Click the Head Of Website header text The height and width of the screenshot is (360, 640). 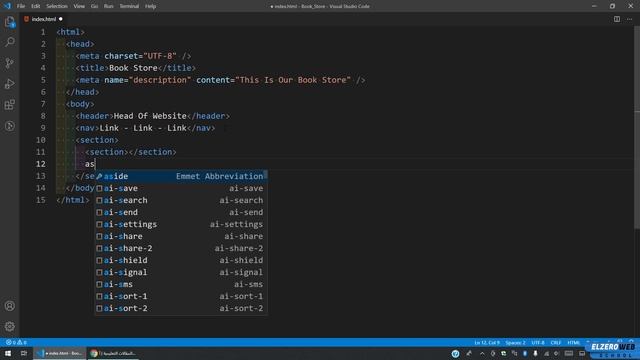click(x=150, y=116)
